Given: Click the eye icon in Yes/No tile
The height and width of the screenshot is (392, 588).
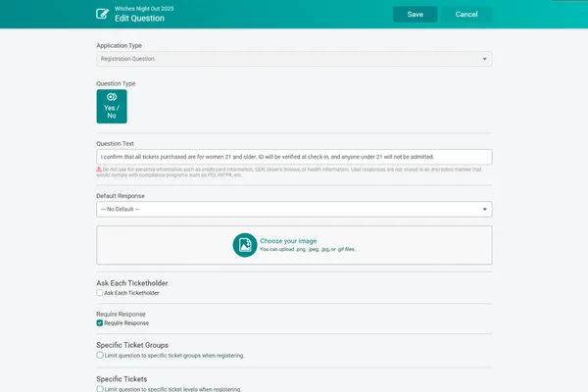Looking at the screenshot, I should tap(111, 97).
